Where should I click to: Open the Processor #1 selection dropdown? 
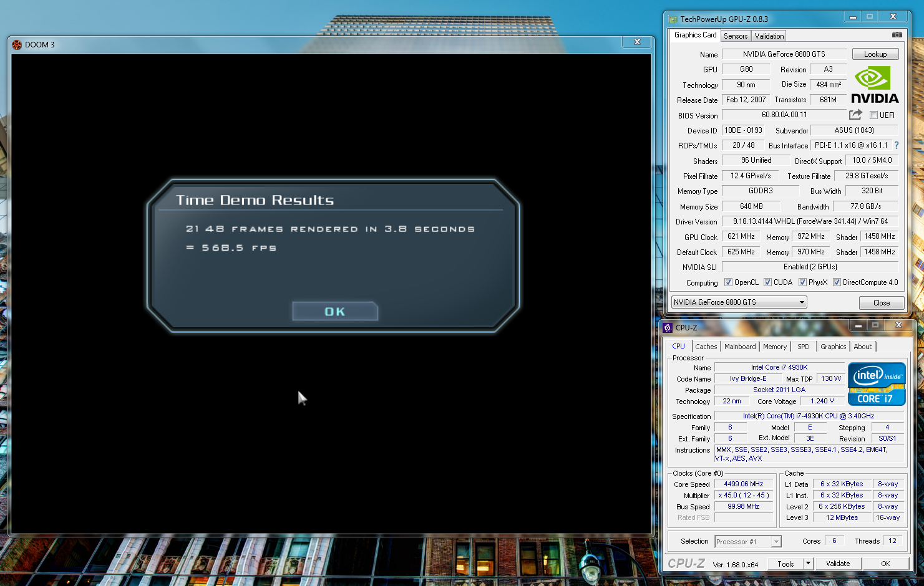(748, 542)
